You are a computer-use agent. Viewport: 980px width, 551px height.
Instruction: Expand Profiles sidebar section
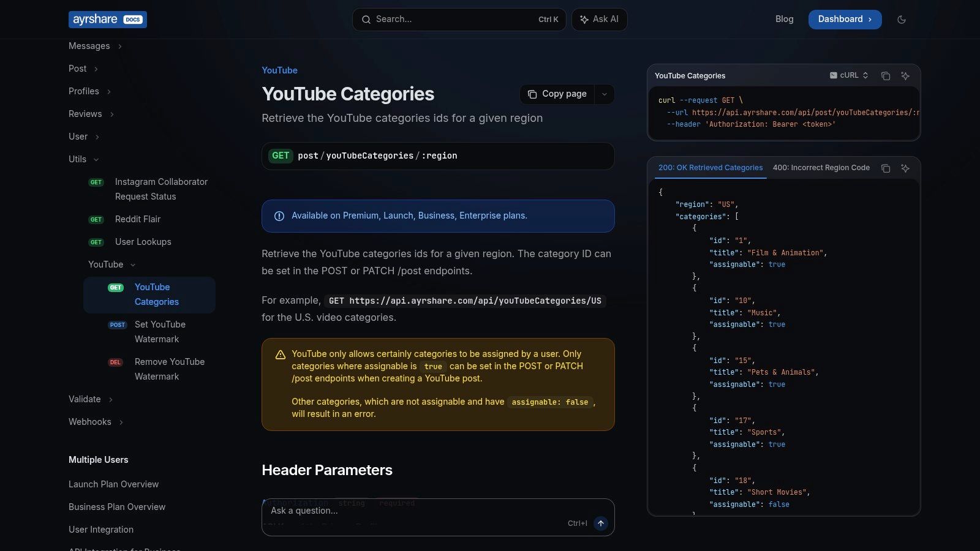click(90, 91)
